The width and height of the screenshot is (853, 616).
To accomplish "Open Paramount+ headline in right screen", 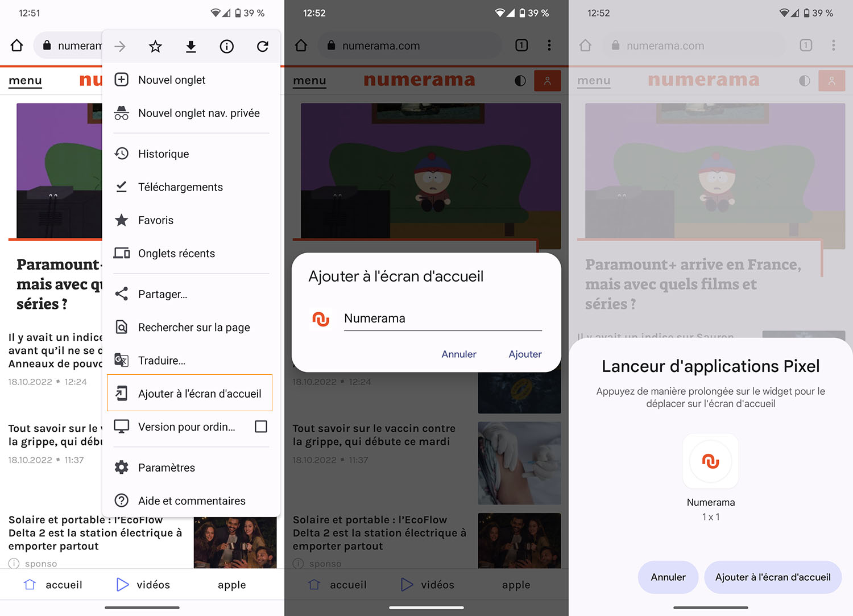I will tap(693, 284).
